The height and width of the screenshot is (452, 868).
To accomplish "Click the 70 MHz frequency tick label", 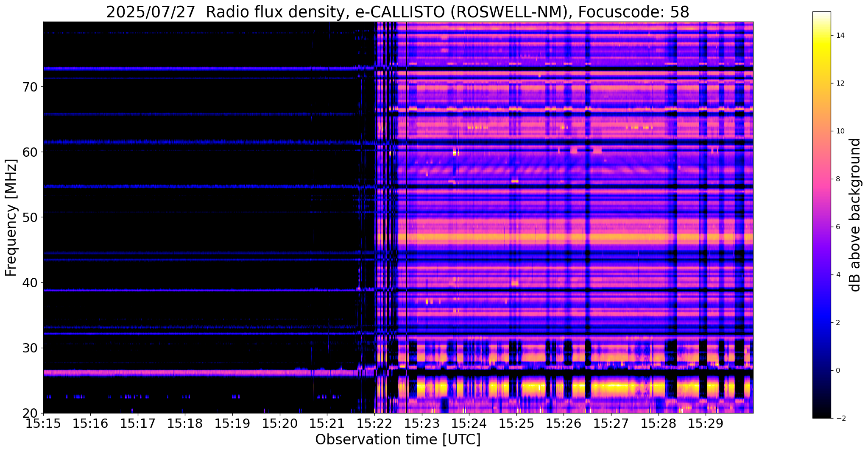I will [x=30, y=87].
